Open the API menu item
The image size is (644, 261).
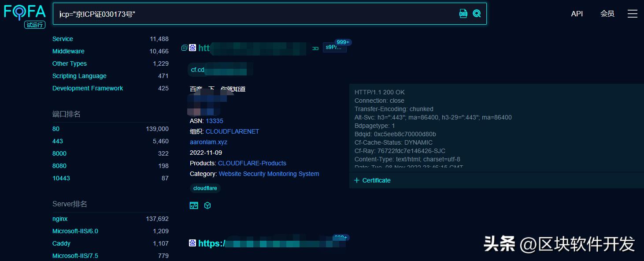577,14
